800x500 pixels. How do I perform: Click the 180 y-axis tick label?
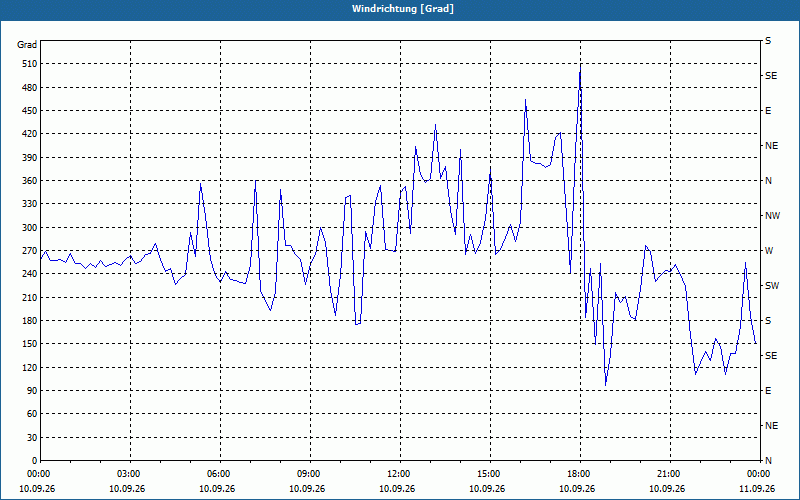click(30, 321)
